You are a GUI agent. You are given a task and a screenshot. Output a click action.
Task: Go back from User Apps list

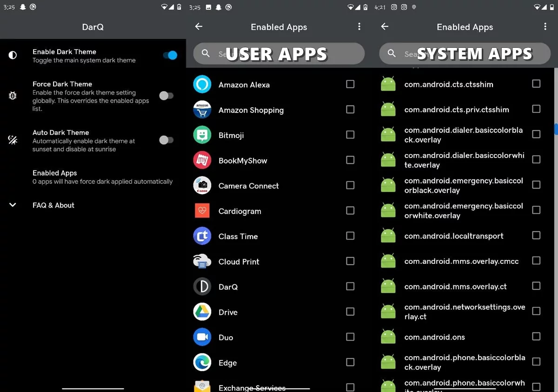pyautogui.click(x=199, y=27)
